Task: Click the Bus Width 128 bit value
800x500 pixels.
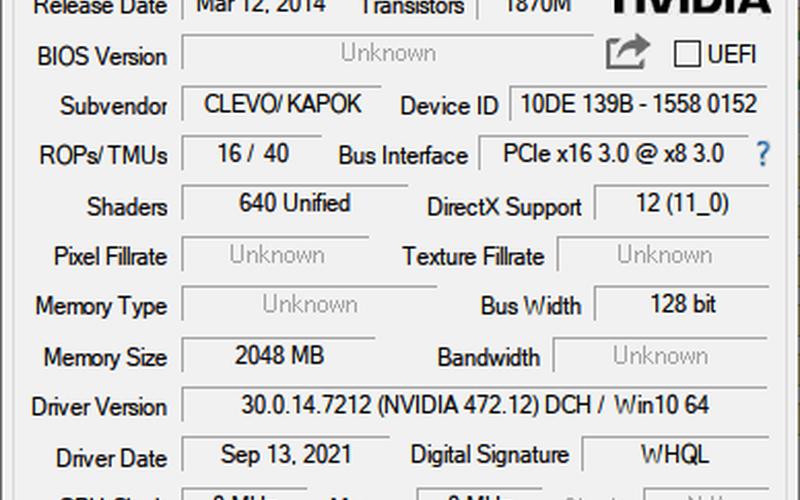Action: point(682,304)
